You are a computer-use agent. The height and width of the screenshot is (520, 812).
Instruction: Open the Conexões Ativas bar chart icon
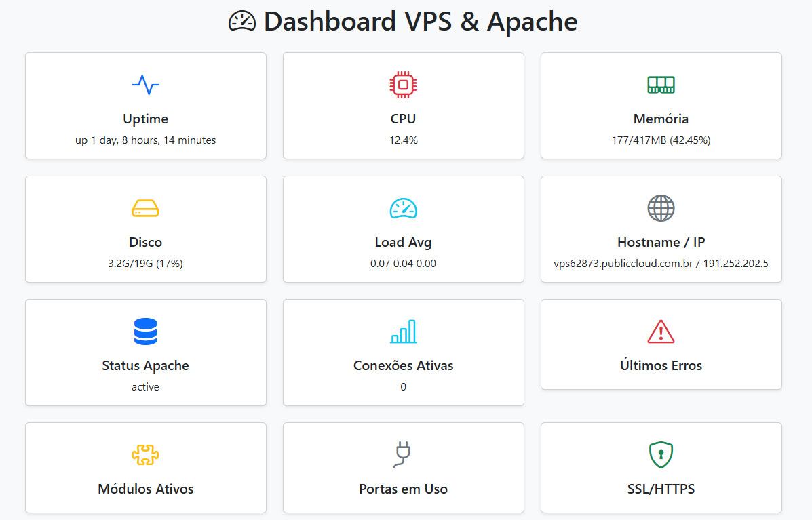click(x=403, y=331)
